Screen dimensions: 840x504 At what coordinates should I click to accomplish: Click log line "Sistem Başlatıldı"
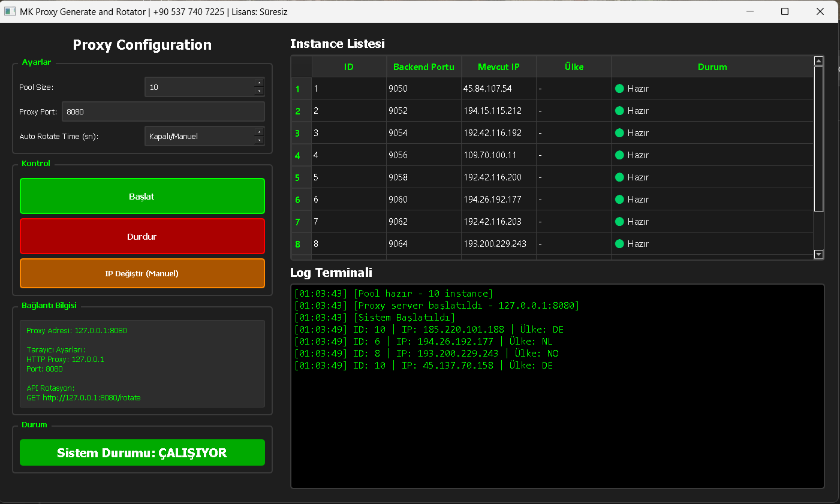click(375, 318)
